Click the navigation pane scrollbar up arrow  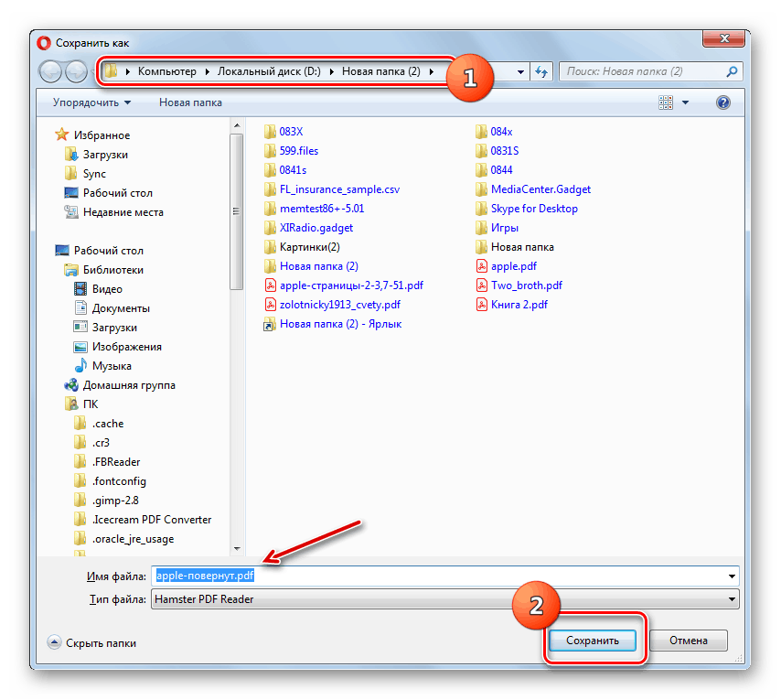point(237,125)
